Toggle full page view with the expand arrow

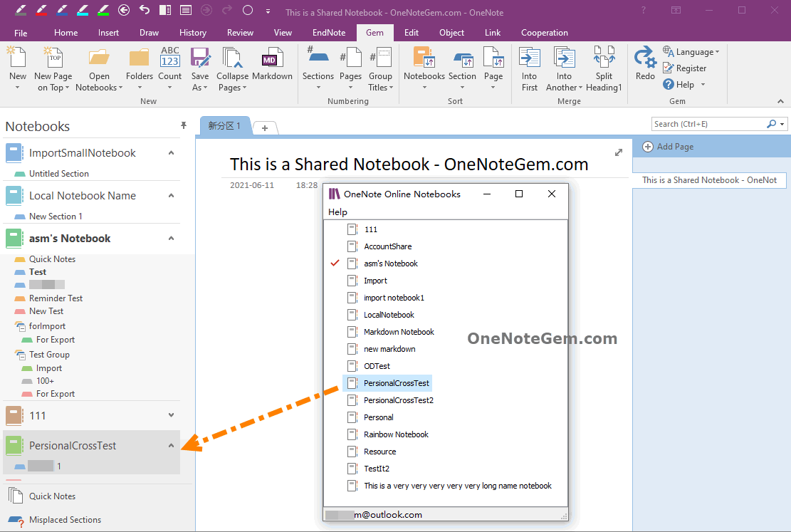pyautogui.click(x=618, y=152)
